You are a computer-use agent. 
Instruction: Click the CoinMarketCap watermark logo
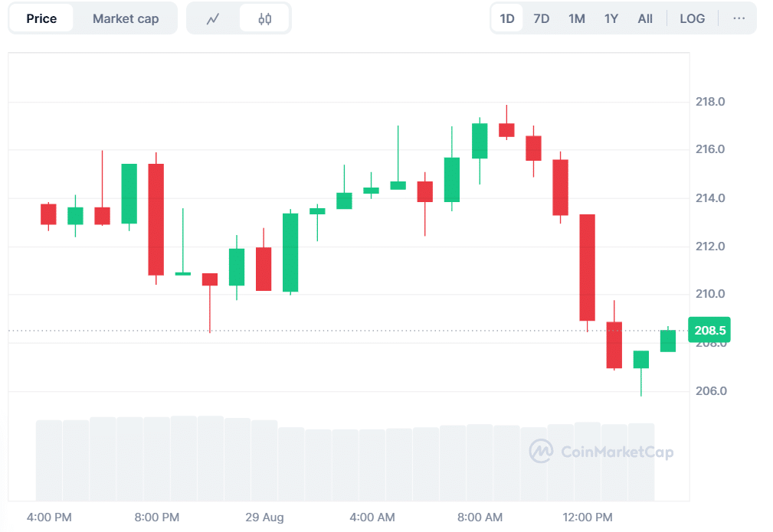tap(601, 452)
